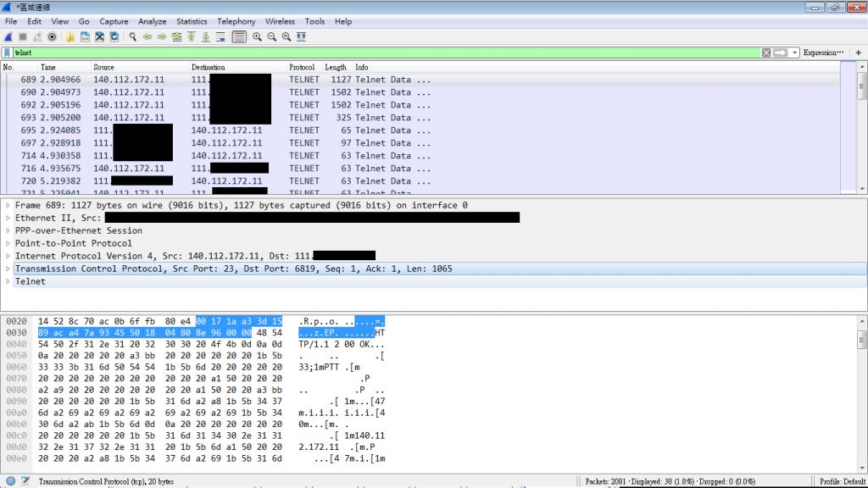This screenshot has height=488, width=868.
Task: Jump to the last packet
Action: 205,37
